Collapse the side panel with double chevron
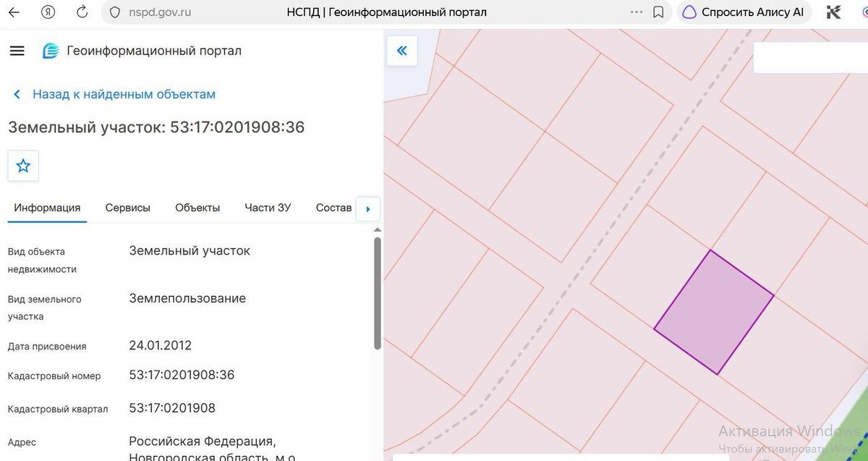The height and width of the screenshot is (461, 868). click(x=402, y=51)
